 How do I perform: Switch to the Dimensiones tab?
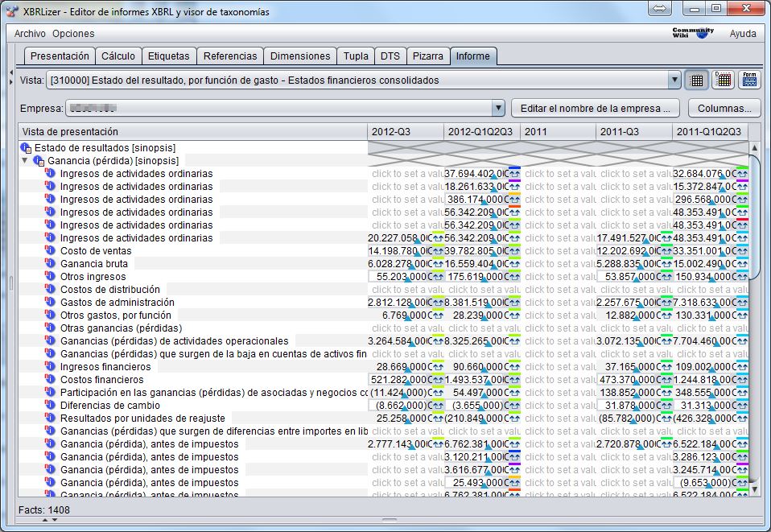pos(300,56)
